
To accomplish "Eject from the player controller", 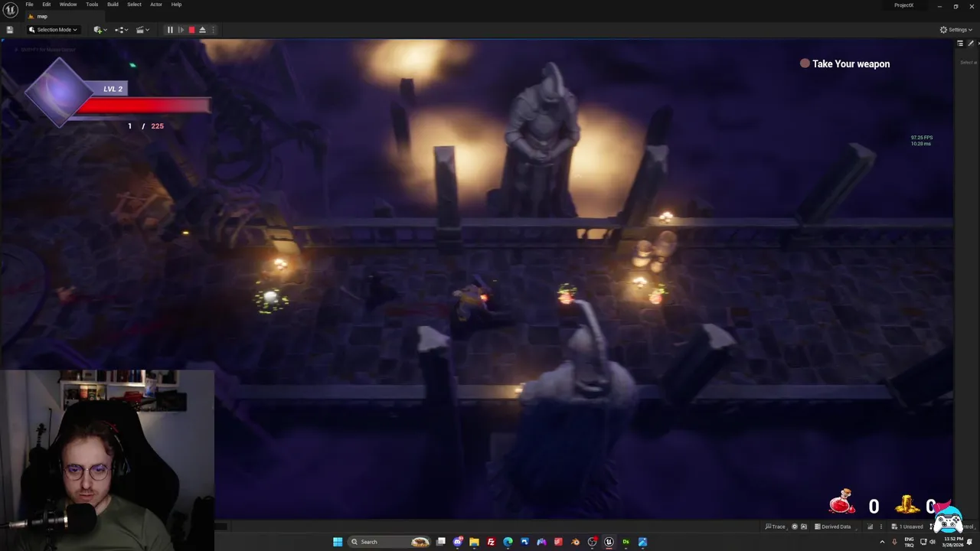I will coord(202,30).
